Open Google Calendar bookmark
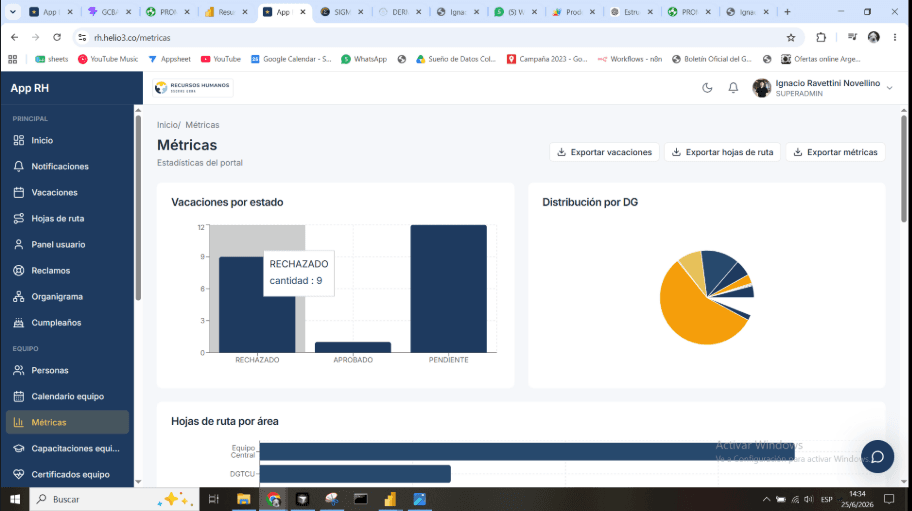 click(291, 59)
